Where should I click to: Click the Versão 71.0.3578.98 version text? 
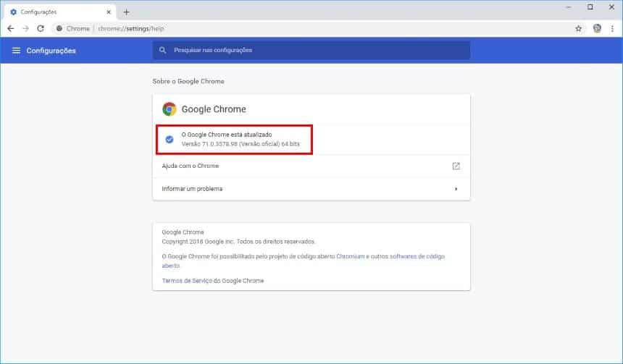point(241,144)
